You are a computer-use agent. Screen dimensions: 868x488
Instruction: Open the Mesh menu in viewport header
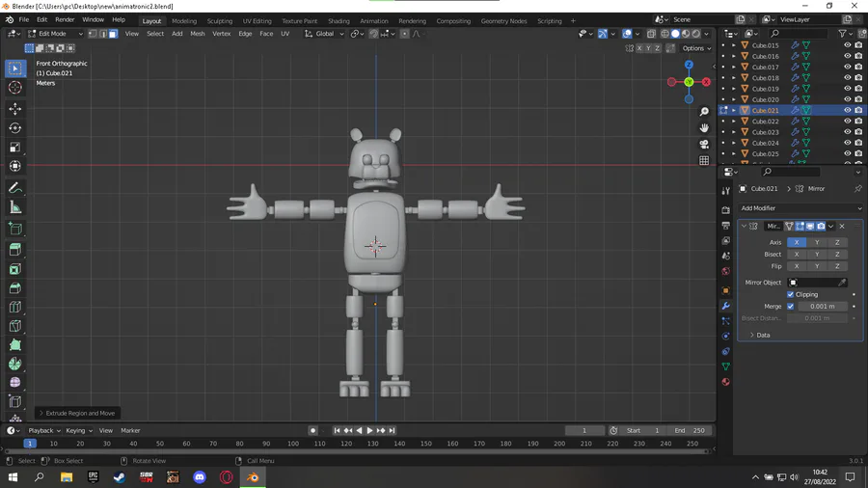[x=197, y=34]
